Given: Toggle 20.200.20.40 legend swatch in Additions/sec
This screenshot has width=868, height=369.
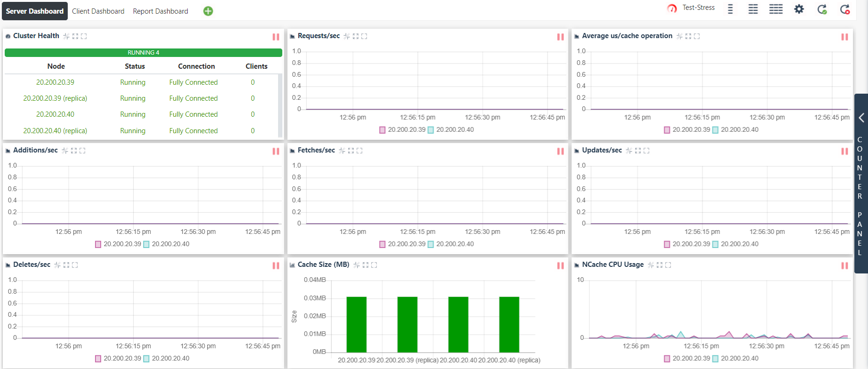Looking at the screenshot, I should (146, 244).
